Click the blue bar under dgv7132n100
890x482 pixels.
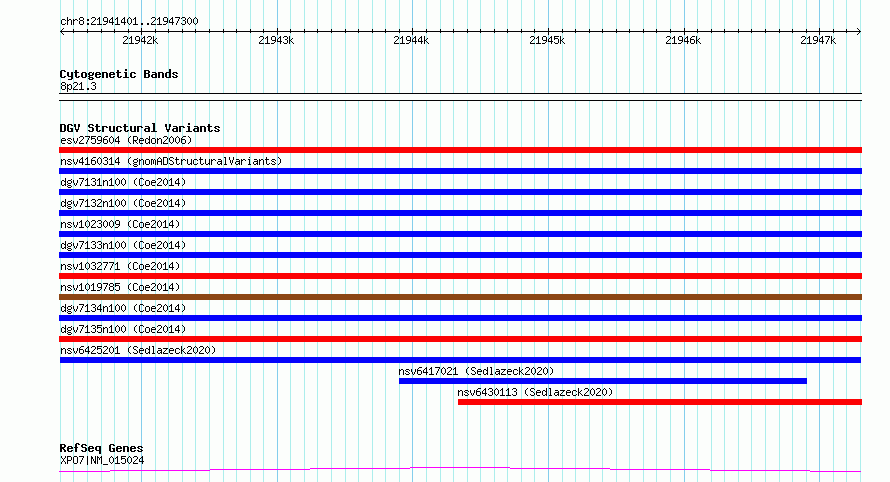[460, 213]
